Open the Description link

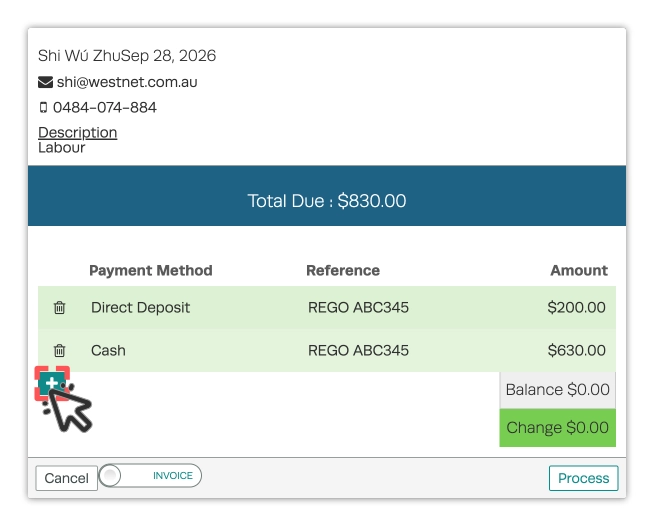coord(78,132)
